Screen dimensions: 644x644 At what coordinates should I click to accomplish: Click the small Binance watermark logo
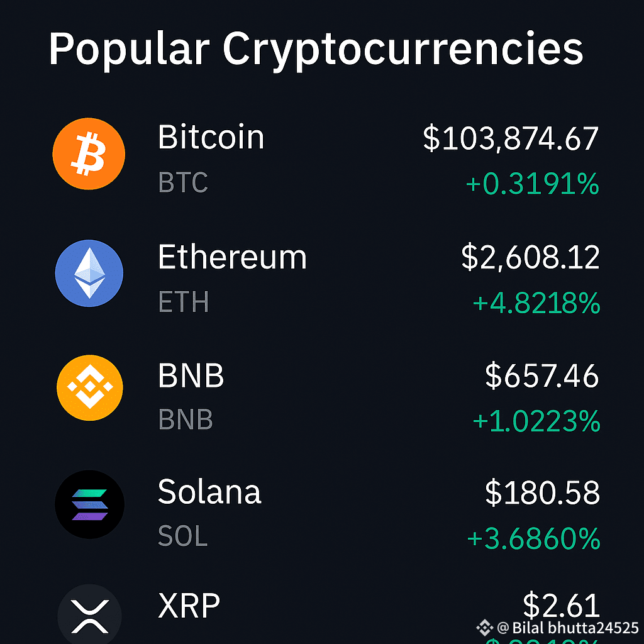(x=484, y=628)
